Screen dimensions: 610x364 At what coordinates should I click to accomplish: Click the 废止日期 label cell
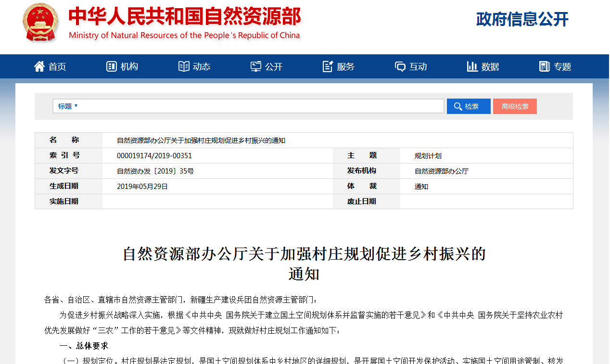point(367,201)
